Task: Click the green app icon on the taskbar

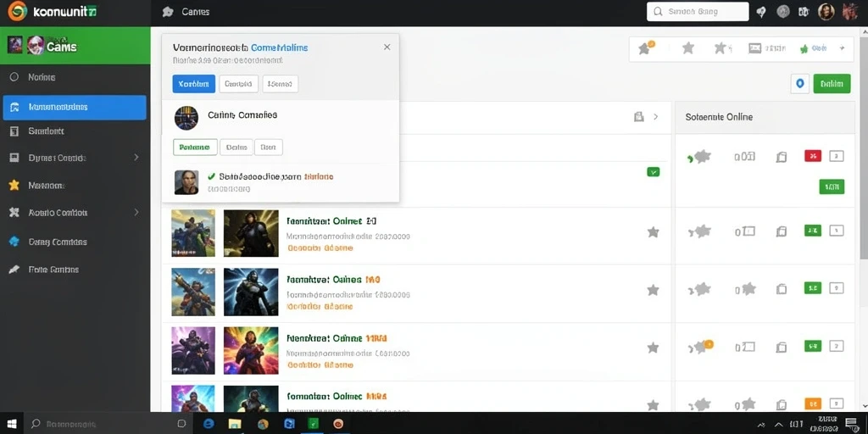Action: point(314,424)
